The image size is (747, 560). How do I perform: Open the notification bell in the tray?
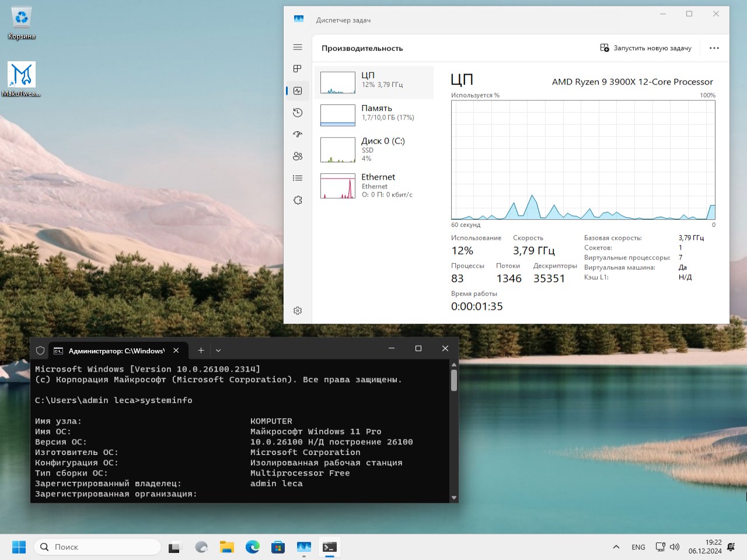tap(731, 547)
